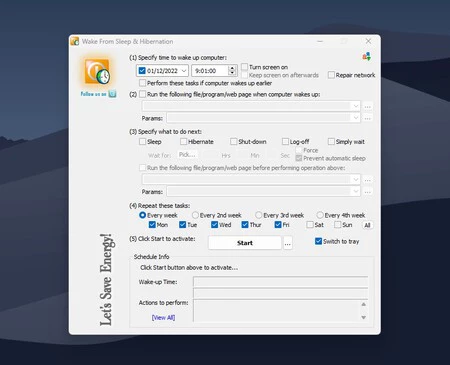Image resolution: width=450 pixels, height=365 pixels.
Task: Toggle the wake-up date checkbox
Action: coord(142,71)
